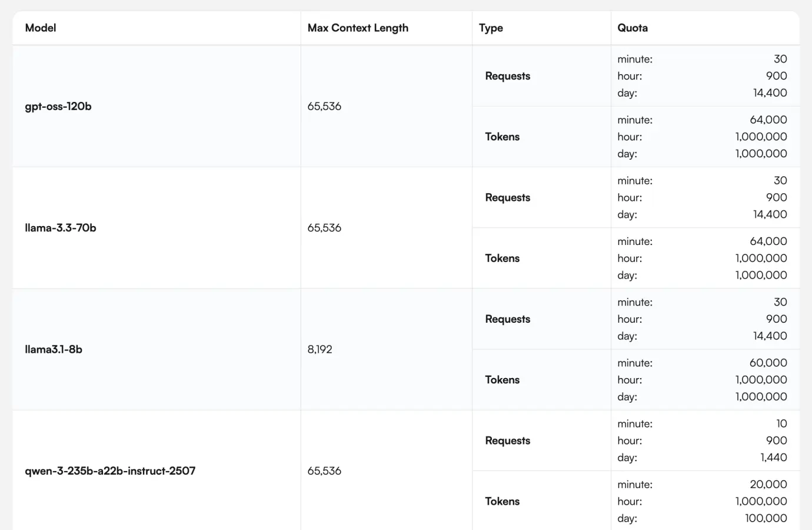Click the Requests label for the qwen model
Image resolution: width=812 pixels, height=530 pixels.
(x=508, y=440)
